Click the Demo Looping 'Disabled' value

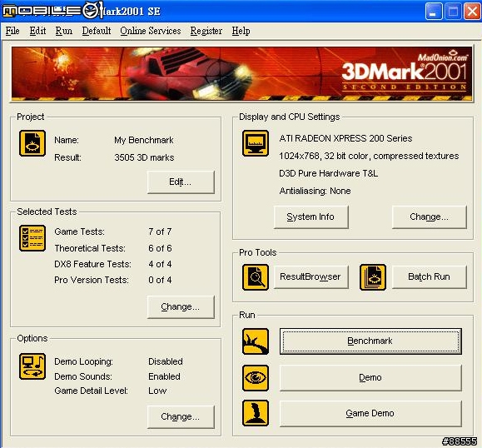point(166,361)
